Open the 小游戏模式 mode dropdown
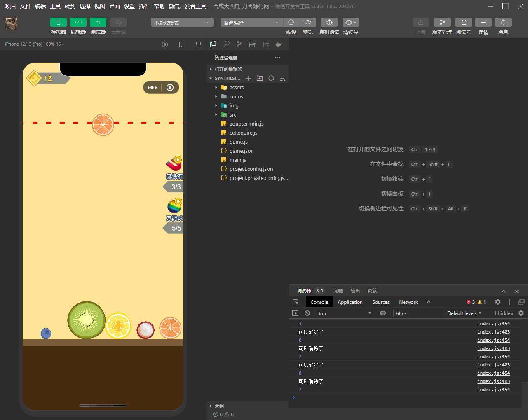 click(182, 23)
